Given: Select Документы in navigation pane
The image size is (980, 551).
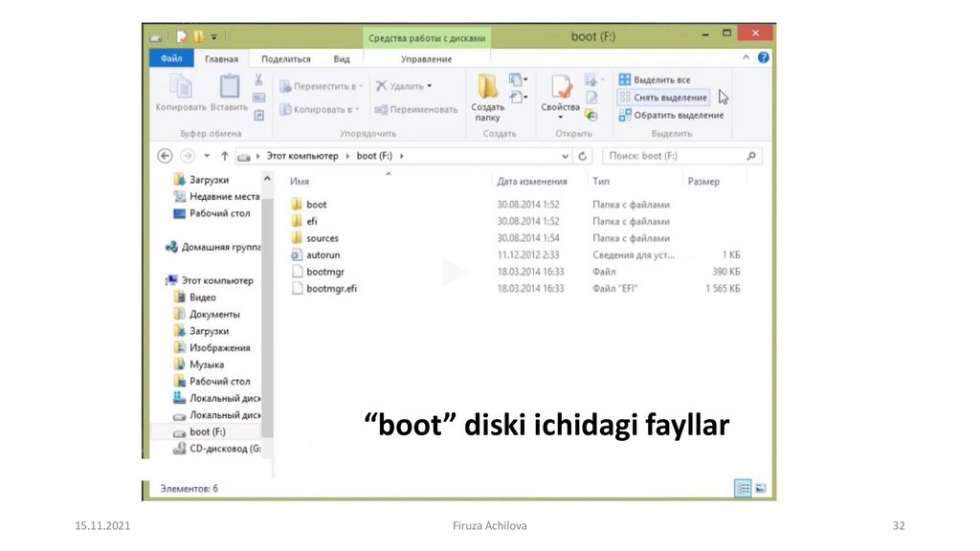Looking at the screenshot, I should [207, 314].
